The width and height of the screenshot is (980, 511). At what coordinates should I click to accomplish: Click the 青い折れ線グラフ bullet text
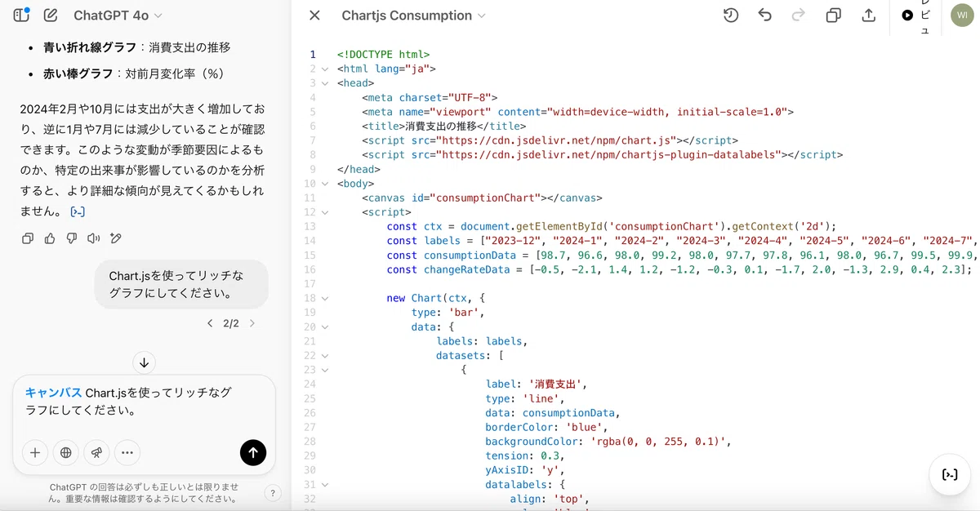click(x=137, y=47)
